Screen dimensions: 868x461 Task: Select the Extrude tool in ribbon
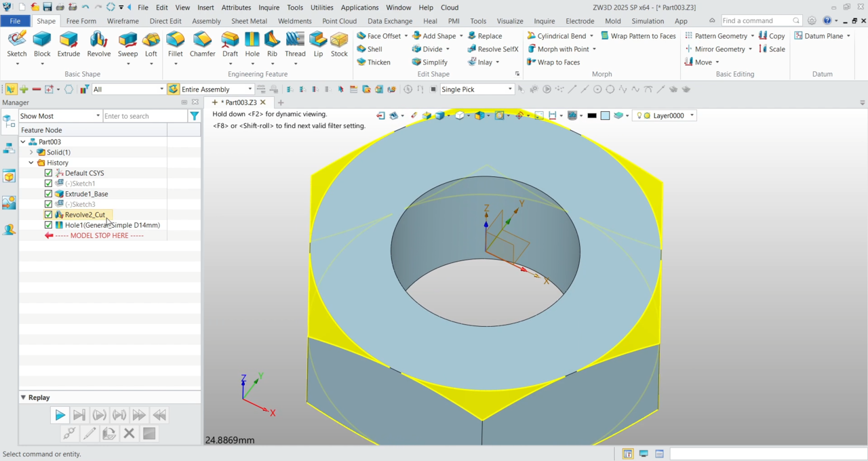(x=68, y=43)
